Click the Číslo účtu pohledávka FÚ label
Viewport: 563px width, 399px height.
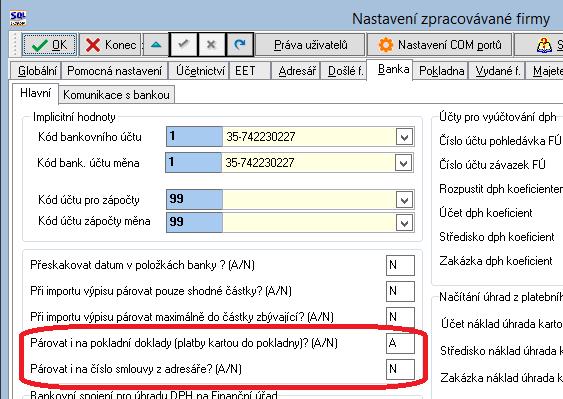click(x=500, y=141)
